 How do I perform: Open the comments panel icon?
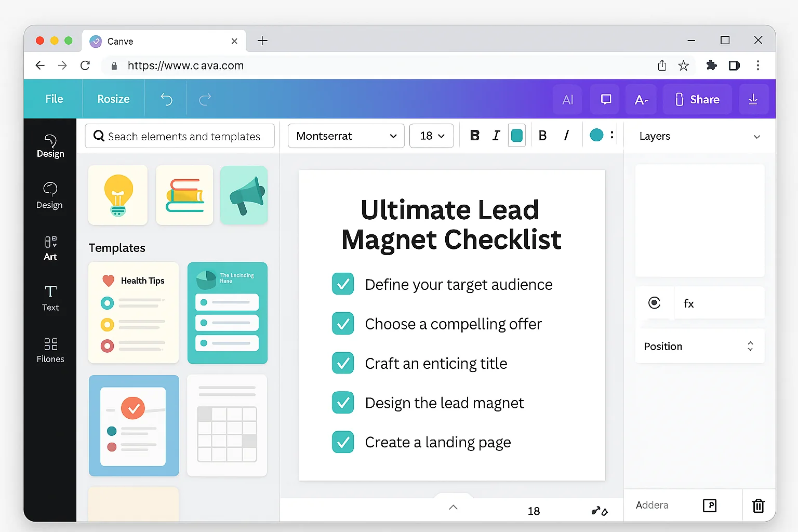(604, 99)
